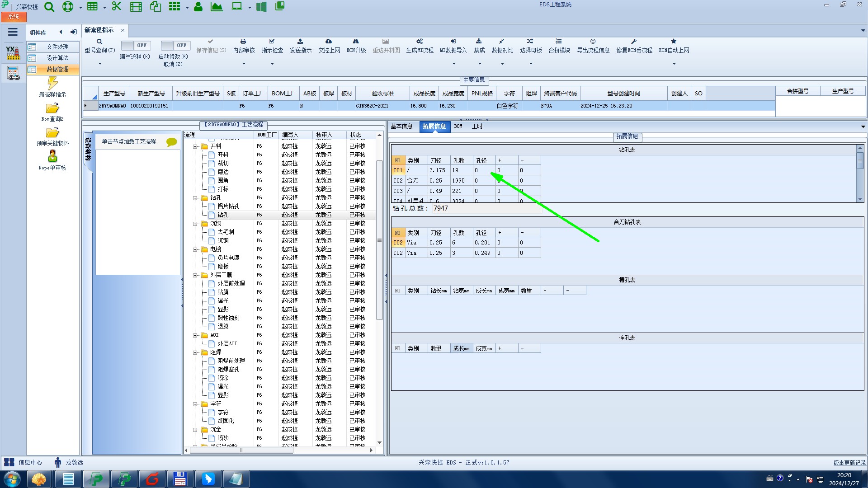Click the 生成MI流程 gears icon

tap(420, 41)
